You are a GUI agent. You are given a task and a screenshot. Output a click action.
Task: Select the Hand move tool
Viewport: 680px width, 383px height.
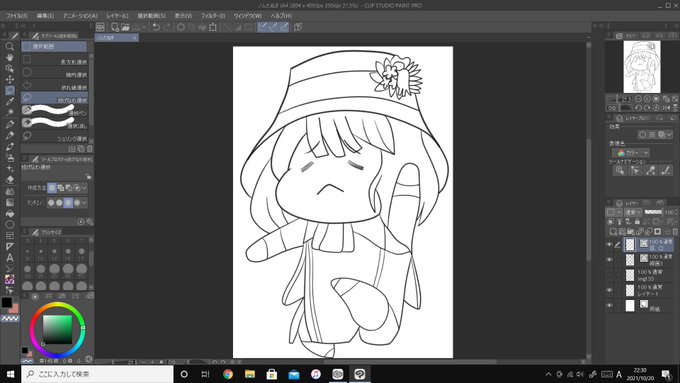point(10,57)
